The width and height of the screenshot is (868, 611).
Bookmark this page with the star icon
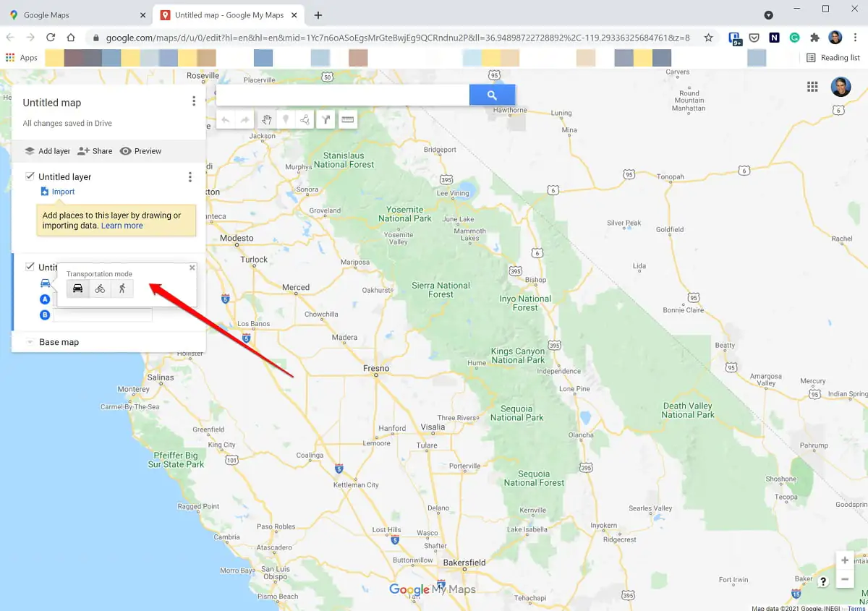(708, 38)
